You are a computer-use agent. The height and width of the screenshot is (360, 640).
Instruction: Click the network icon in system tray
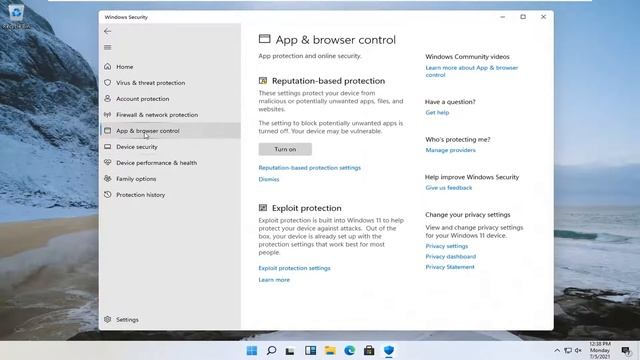click(x=568, y=351)
